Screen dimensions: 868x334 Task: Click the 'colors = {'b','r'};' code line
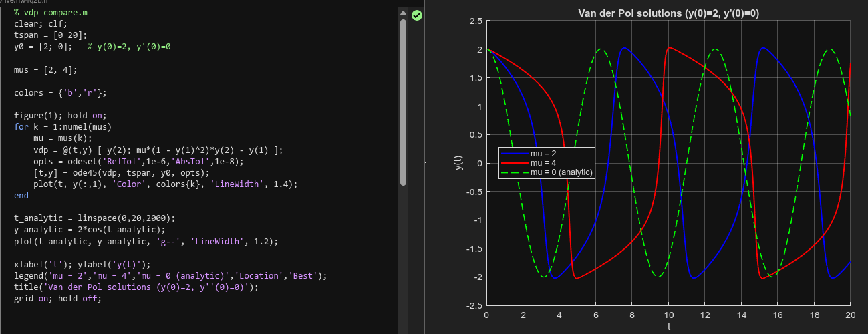click(x=59, y=92)
